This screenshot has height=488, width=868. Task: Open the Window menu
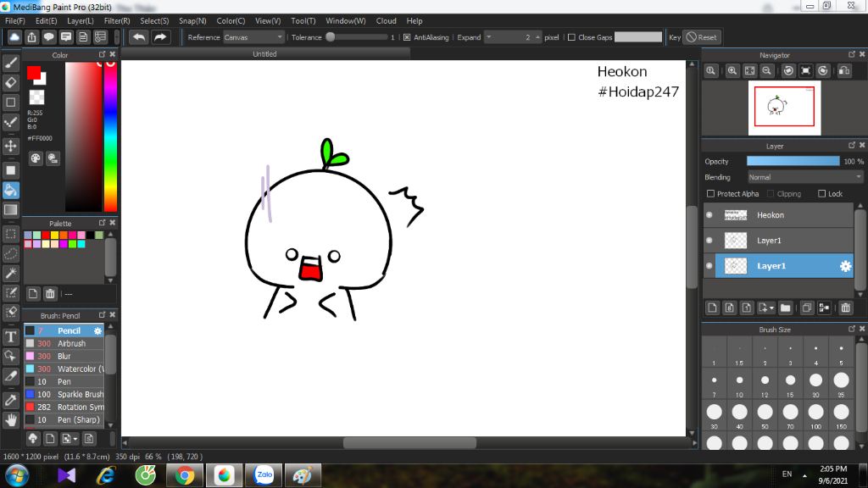[346, 21]
